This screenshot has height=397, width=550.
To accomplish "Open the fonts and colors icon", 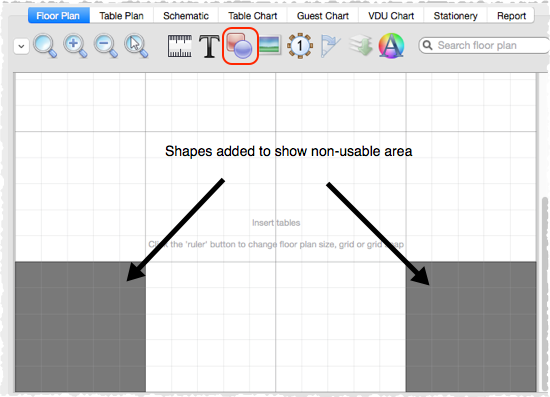I will coord(391,46).
